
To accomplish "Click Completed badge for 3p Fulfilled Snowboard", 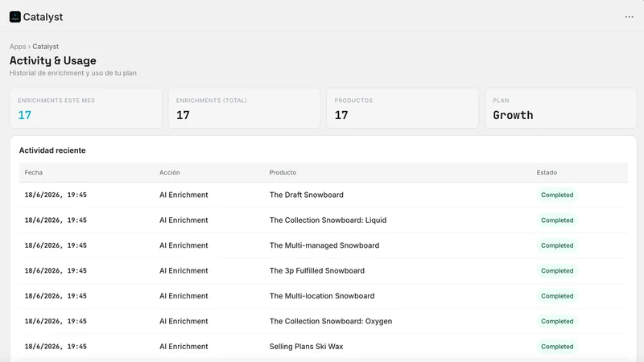I will [557, 270].
